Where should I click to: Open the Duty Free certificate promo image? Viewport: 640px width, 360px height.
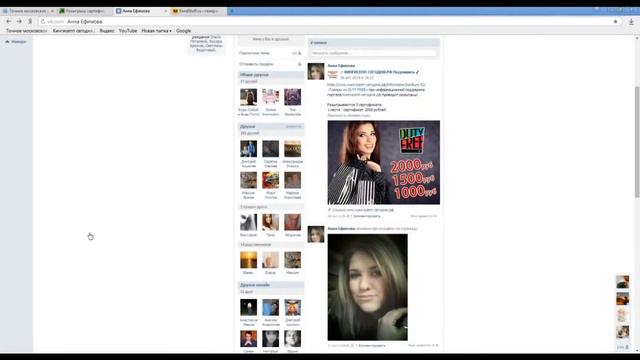coord(384,162)
